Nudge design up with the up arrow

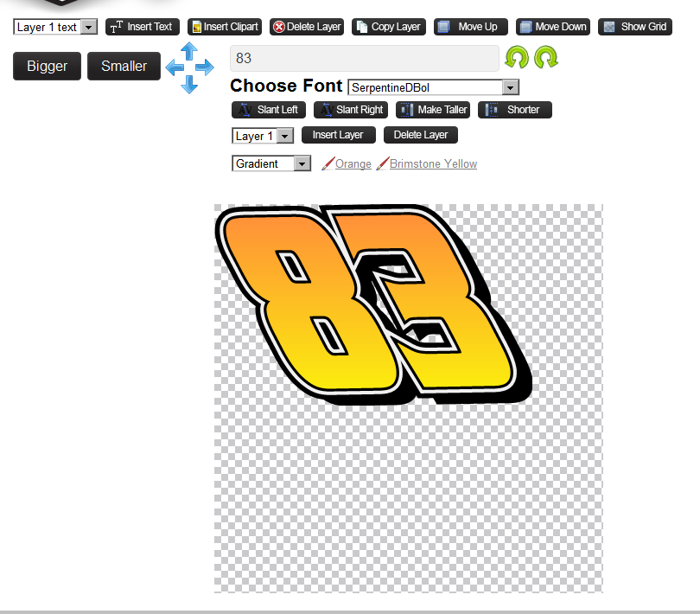coord(189,51)
